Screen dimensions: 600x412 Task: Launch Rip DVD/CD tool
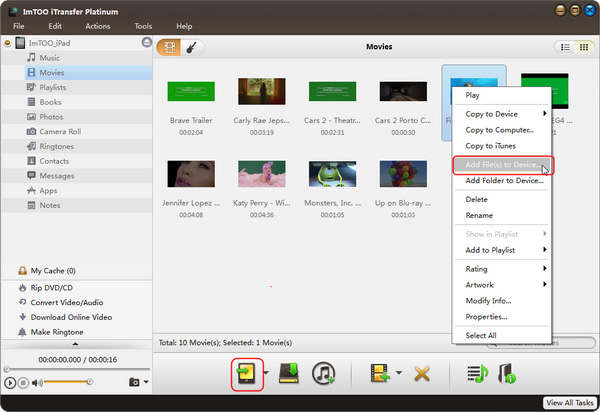tap(46, 288)
